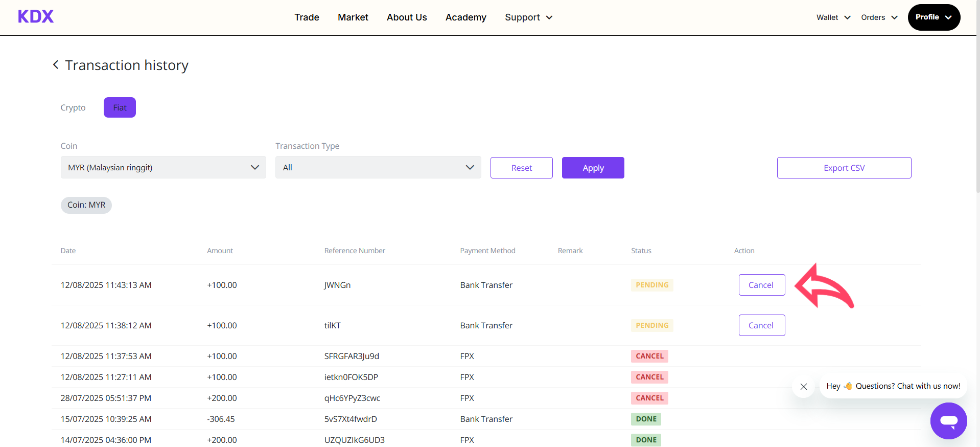Cancel the pending tilKT transaction
The image size is (980, 447).
coord(761,325)
